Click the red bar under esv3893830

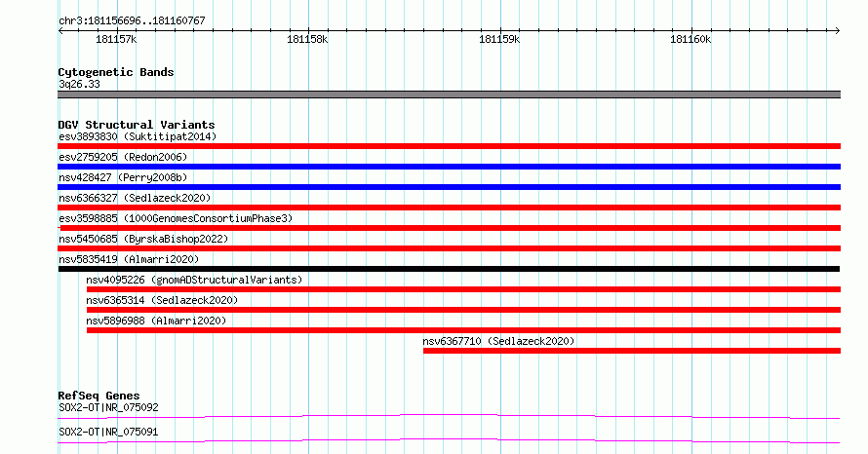(x=449, y=146)
